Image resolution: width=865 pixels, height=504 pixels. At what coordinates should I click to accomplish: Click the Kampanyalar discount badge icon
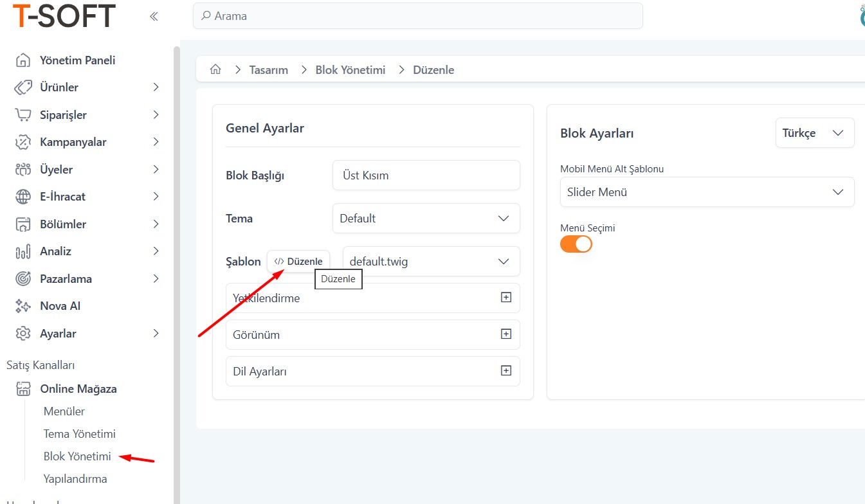(x=23, y=142)
